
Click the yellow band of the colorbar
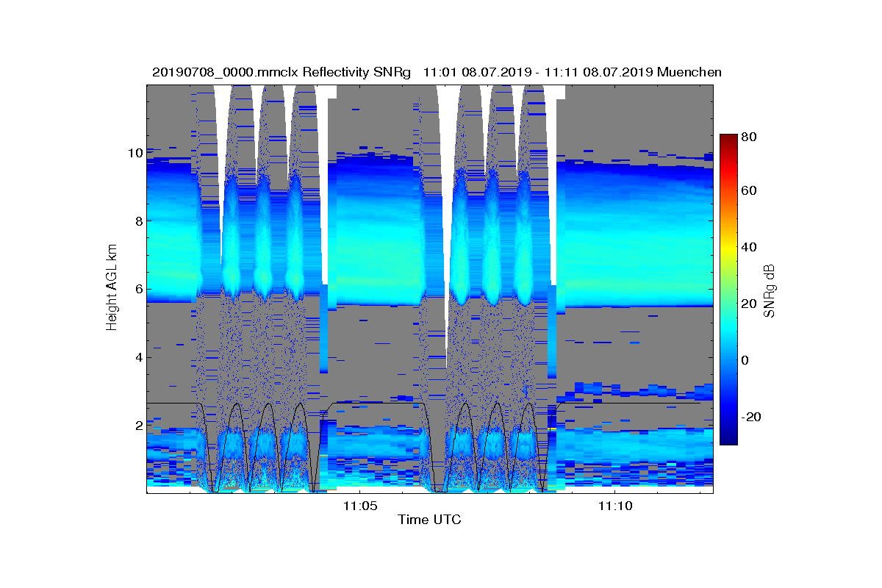pyautogui.click(x=728, y=251)
